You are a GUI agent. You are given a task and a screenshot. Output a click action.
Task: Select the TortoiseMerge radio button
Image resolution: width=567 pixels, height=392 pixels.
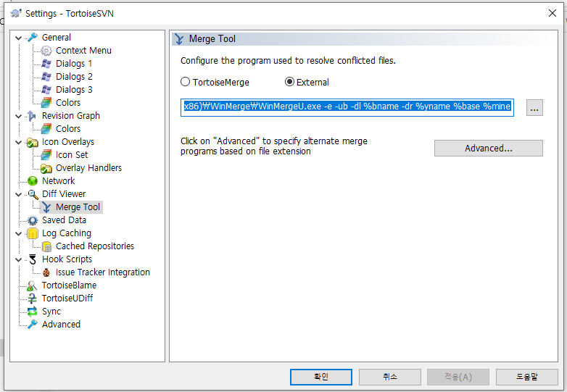pos(185,82)
